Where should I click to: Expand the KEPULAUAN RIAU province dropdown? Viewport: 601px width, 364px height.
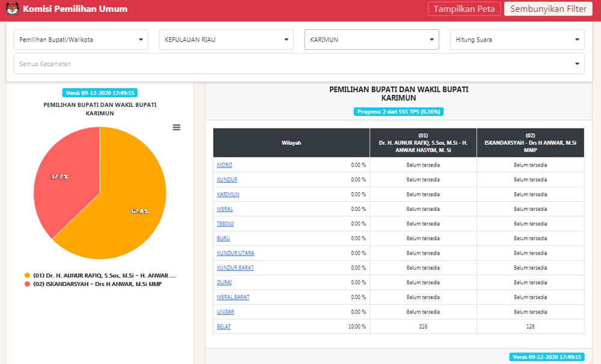[x=226, y=40]
